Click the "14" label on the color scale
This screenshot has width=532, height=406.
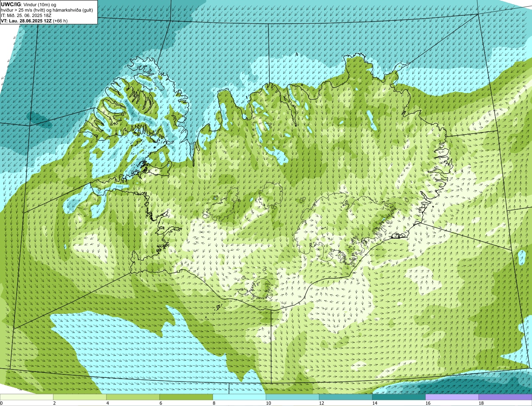(x=375, y=403)
